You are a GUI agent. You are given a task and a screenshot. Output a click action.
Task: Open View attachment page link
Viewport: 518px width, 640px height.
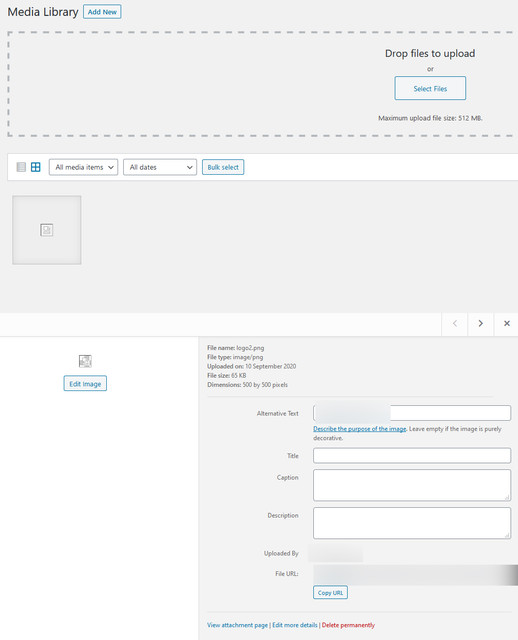237,625
